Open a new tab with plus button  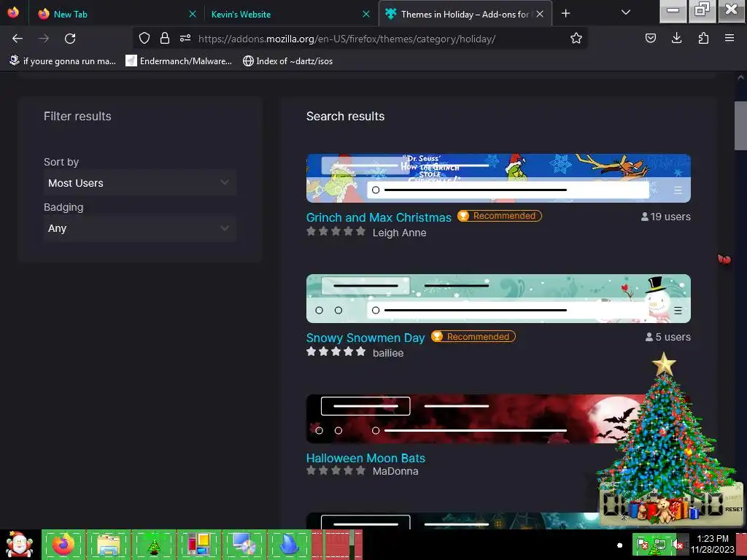[565, 14]
